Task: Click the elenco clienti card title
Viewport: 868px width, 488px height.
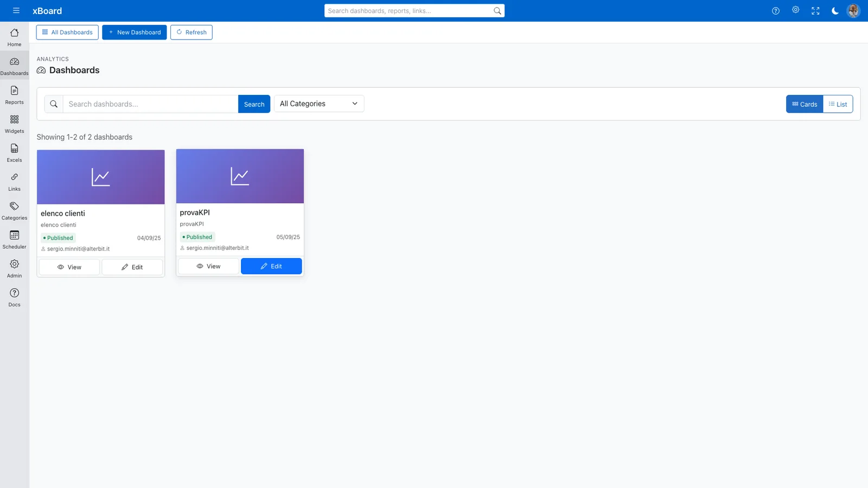Action: click(x=63, y=214)
